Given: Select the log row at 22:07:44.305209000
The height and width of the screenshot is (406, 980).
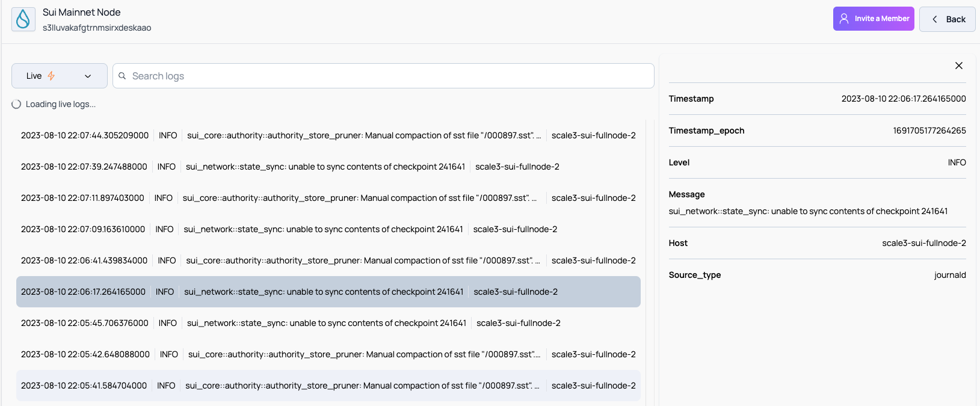Looking at the screenshot, I should (x=328, y=135).
